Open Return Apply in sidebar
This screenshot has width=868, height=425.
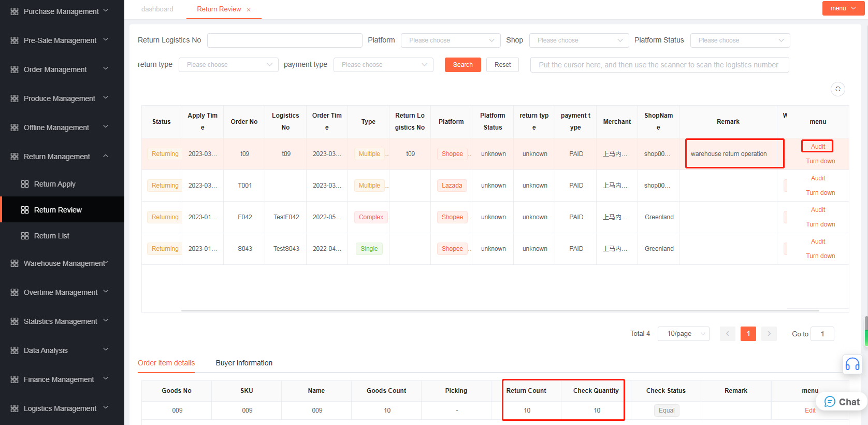click(62, 184)
